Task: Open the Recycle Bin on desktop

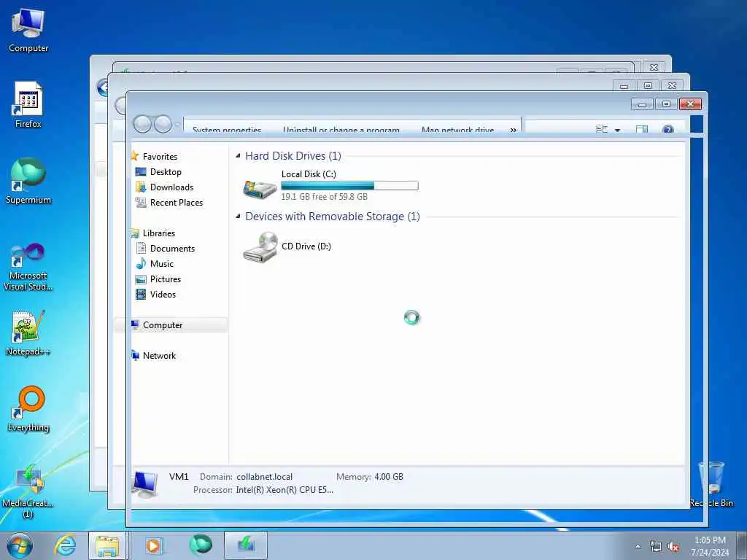Action: click(711, 483)
